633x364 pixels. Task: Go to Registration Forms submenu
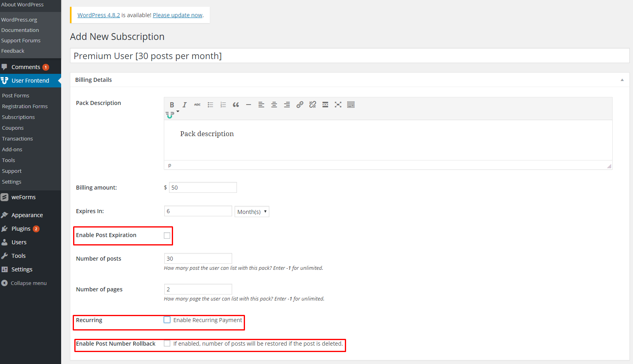coord(25,107)
